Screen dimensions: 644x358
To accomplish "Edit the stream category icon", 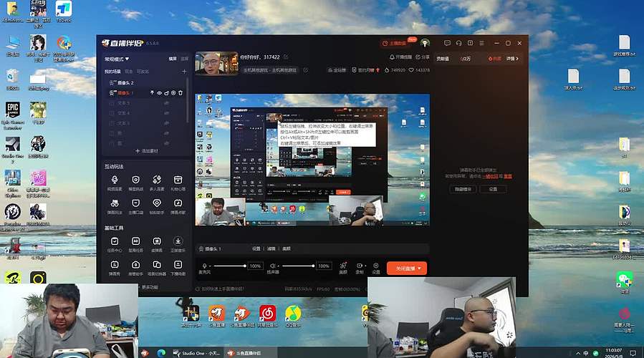I will tap(306, 70).
